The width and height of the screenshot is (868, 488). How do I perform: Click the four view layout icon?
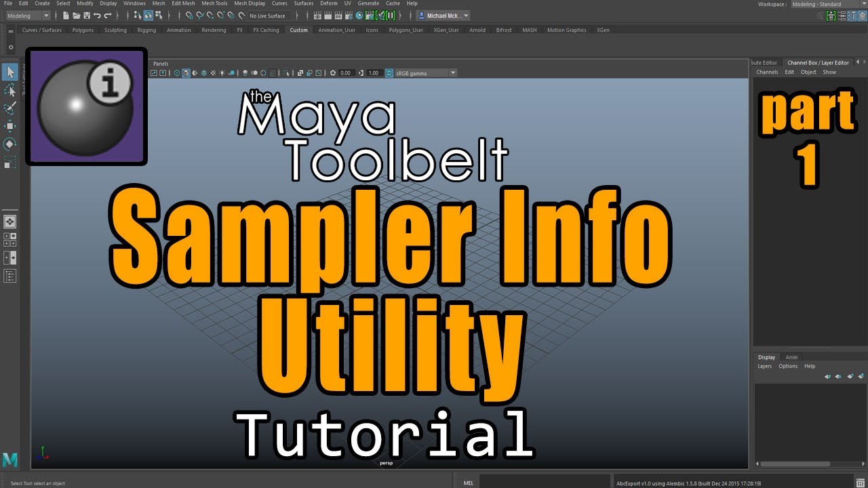coord(10,239)
